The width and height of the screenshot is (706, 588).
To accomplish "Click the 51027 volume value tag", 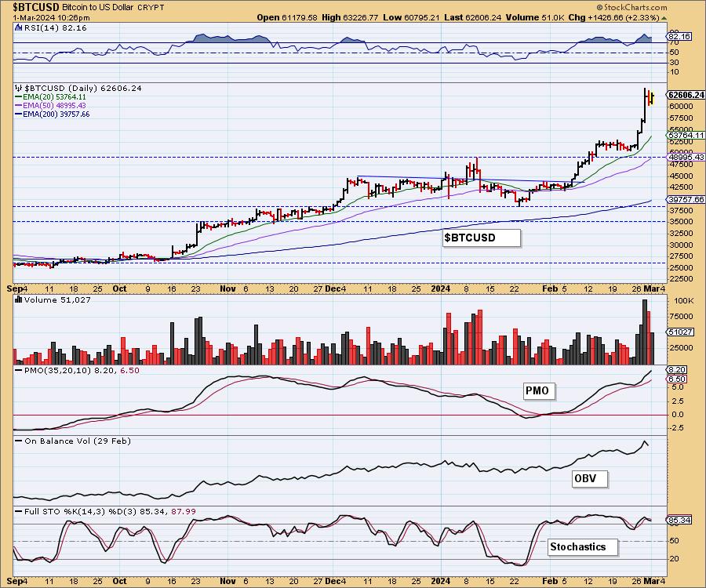I will tap(680, 332).
